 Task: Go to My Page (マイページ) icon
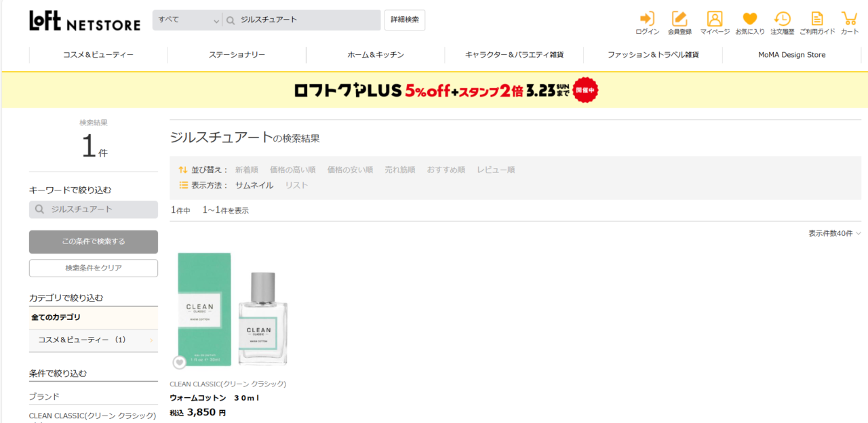tap(715, 19)
